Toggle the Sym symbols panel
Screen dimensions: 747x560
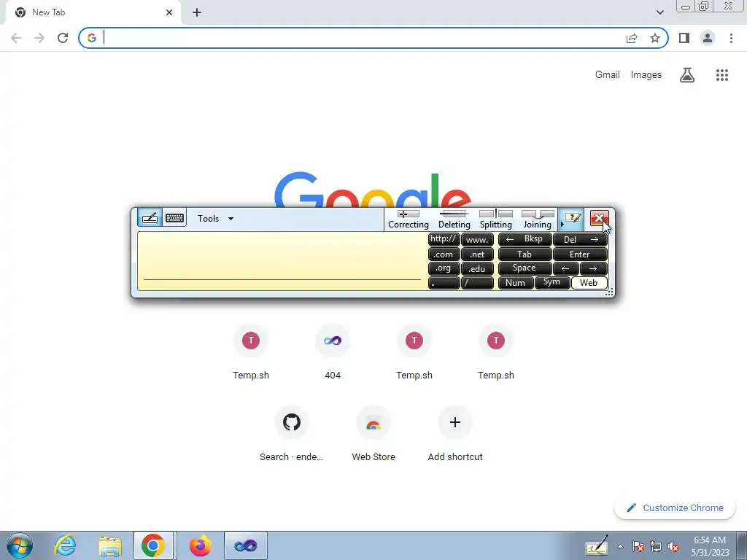(552, 283)
